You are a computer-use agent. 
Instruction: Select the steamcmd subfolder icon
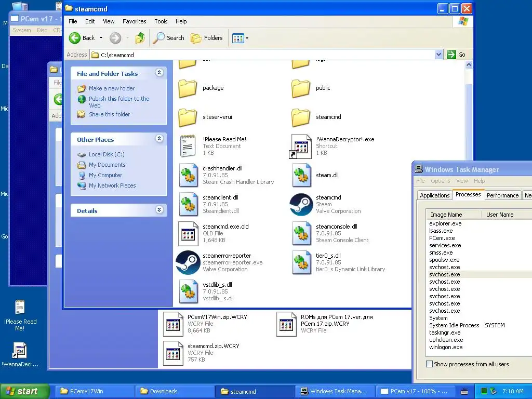301,117
